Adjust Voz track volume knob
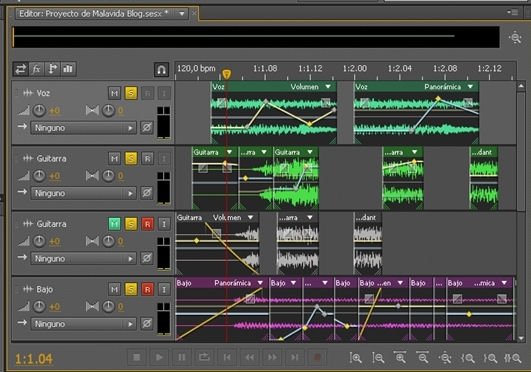The height and width of the screenshot is (372, 531). pyautogui.click(x=39, y=110)
